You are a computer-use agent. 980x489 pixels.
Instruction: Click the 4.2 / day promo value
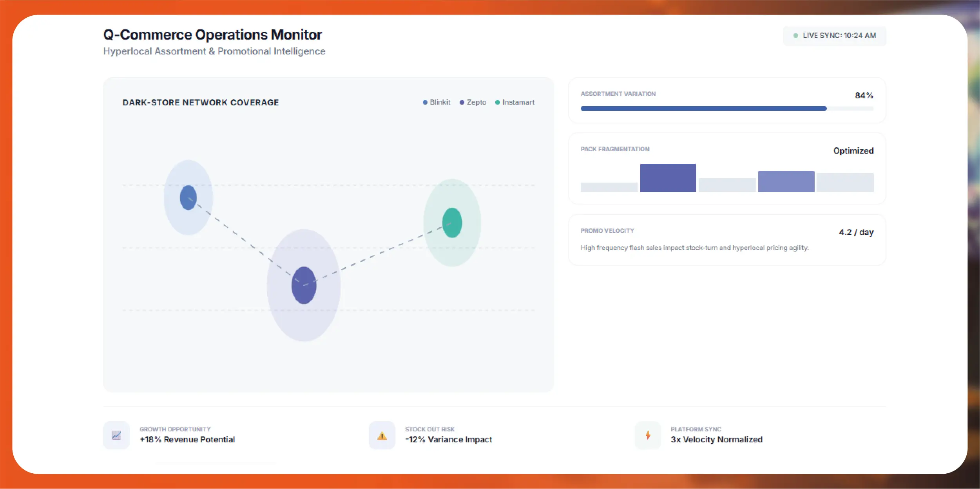point(856,232)
